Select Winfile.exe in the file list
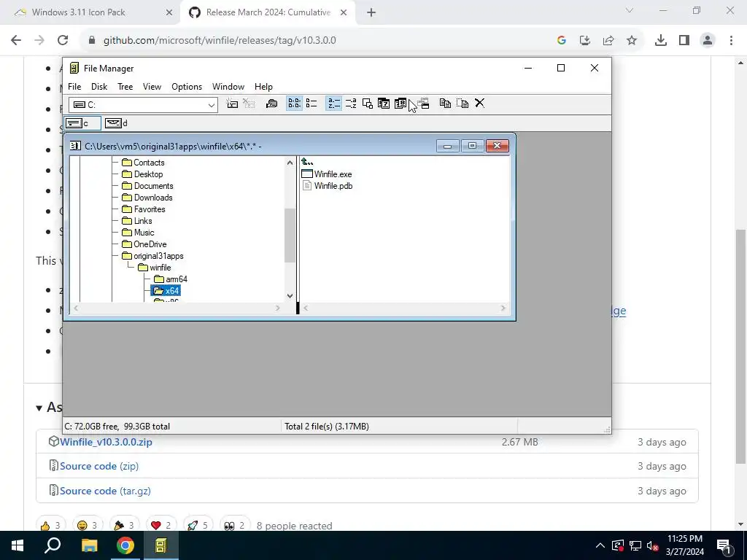747x560 pixels. click(327, 174)
